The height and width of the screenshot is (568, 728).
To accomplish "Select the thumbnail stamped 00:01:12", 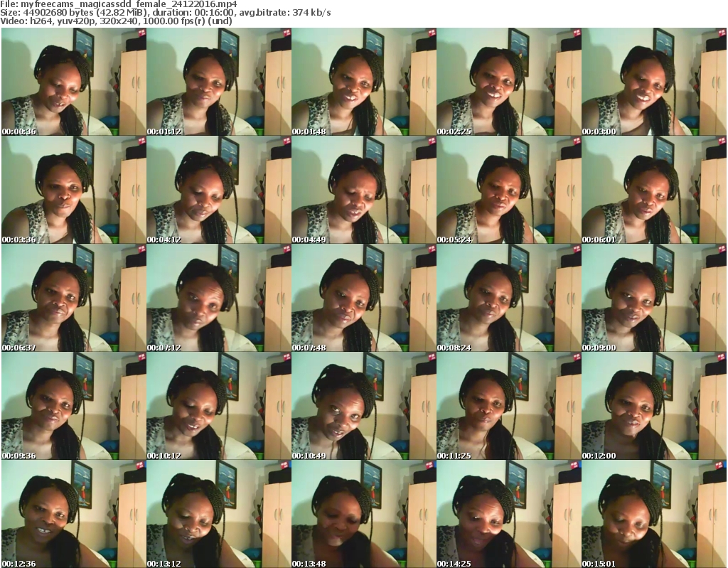I will point(219,82).
